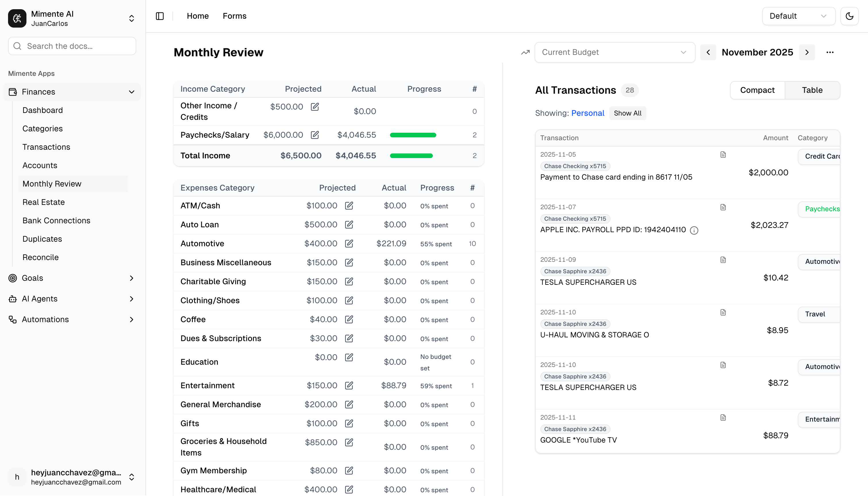This screenshot has height=496, width=868.
Task: Edit projected budget for Groceries & Household Items
Action: pos(349,442)
